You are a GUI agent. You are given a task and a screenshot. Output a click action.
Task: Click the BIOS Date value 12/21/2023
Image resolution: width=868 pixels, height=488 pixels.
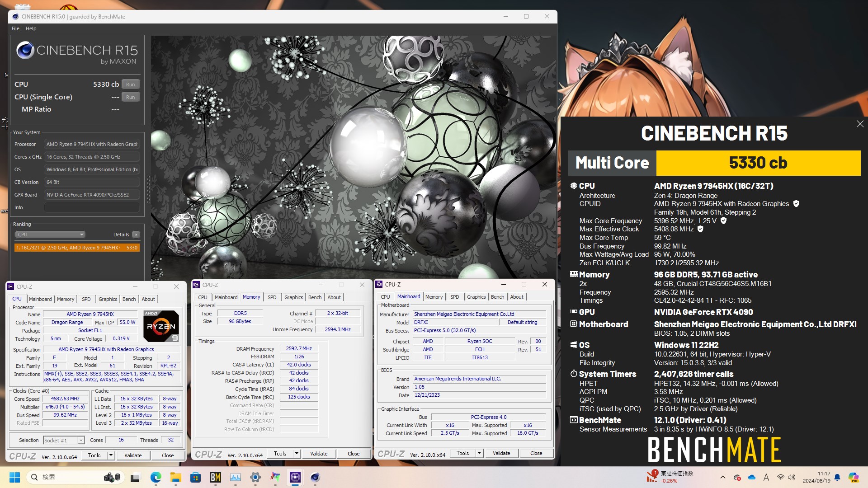[x=480, y=395]
